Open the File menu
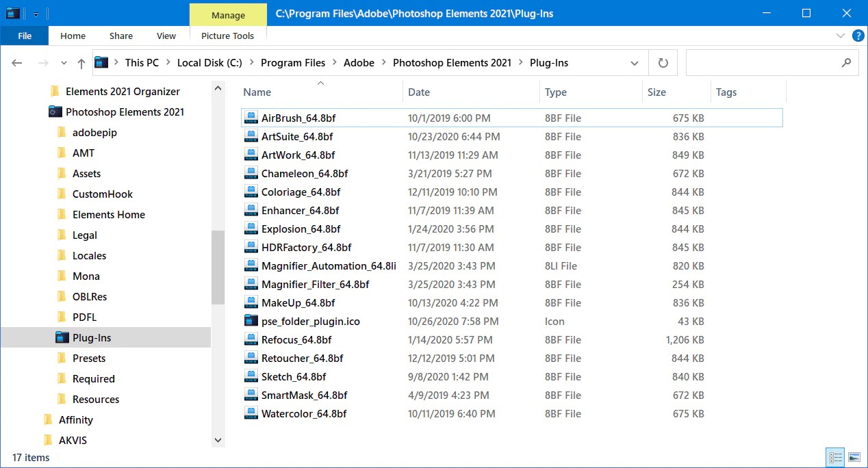868x468 pixels. click(25, 36)
